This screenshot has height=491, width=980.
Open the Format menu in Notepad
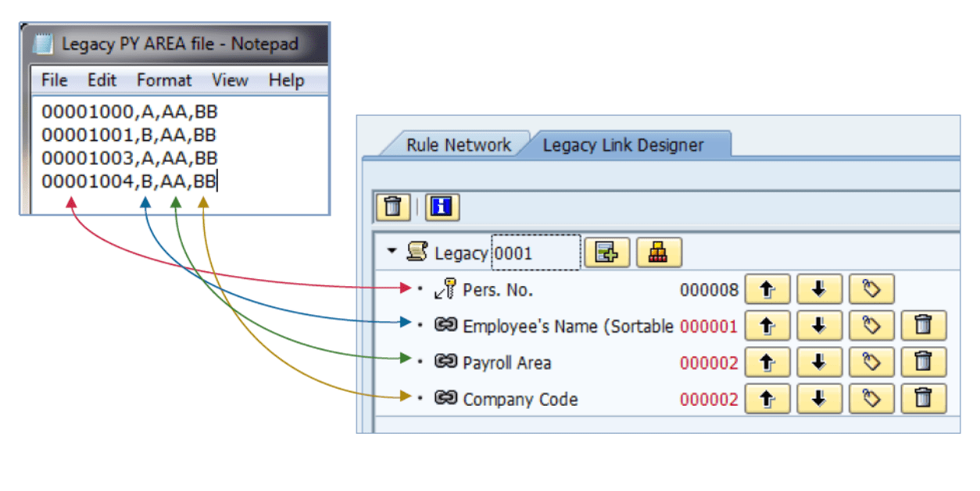tap(164, 80)
